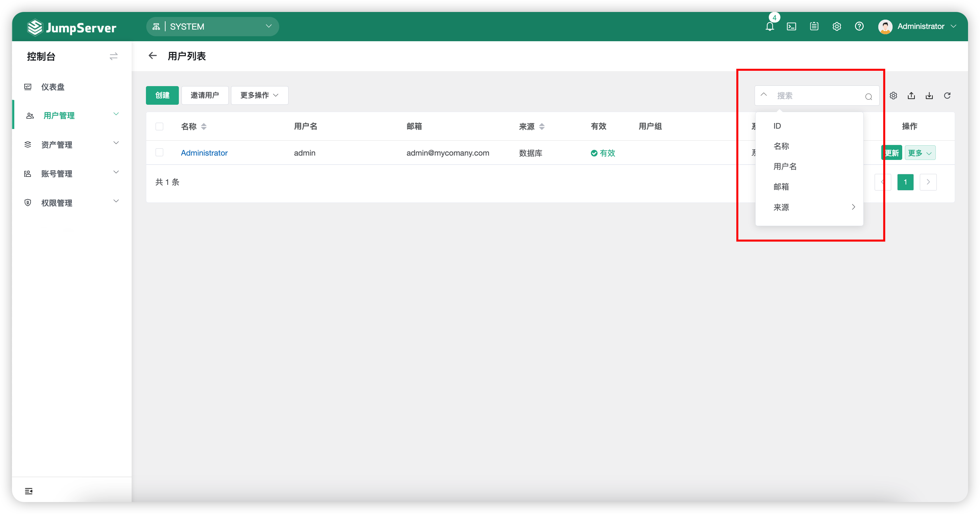Toggle the console view switch icon
980x514 pixels.
click(113, 56)
